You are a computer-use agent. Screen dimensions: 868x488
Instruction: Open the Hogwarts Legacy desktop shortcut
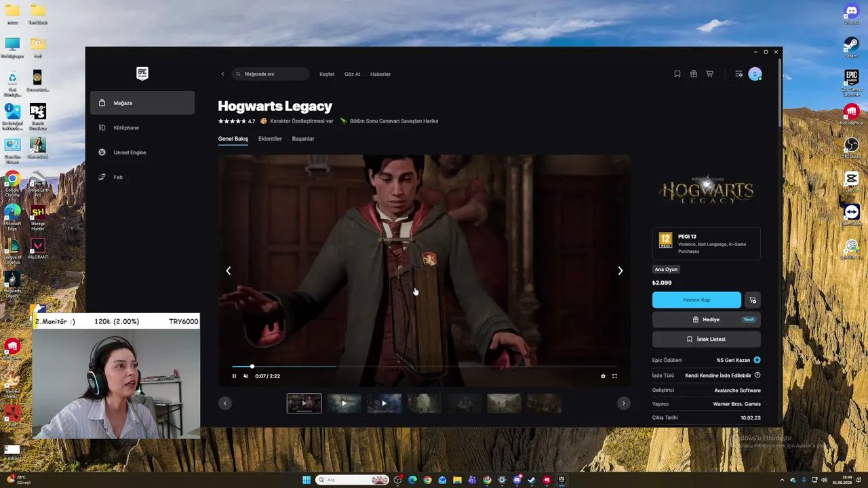[12, 285]
